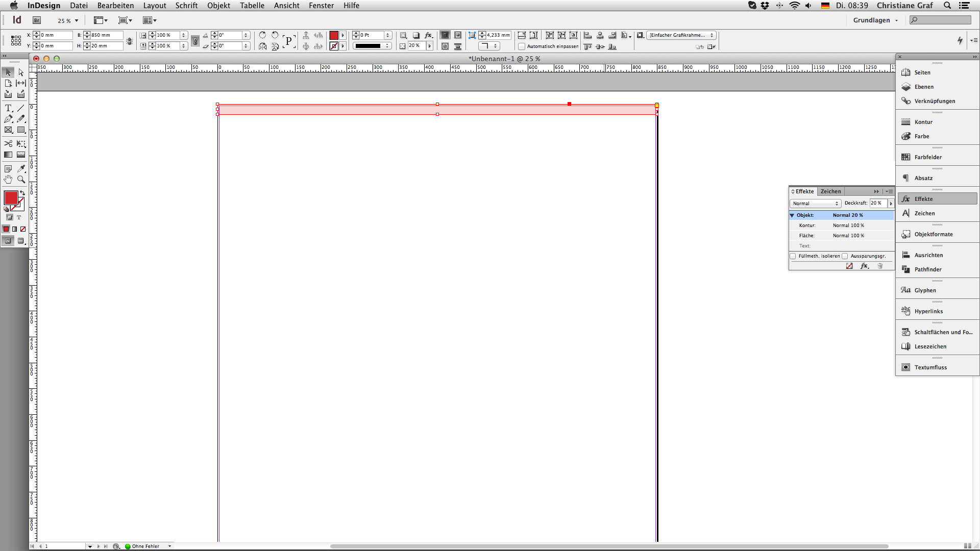Open the Pathfinder panel
980x551 pixels.
point(927,269)
